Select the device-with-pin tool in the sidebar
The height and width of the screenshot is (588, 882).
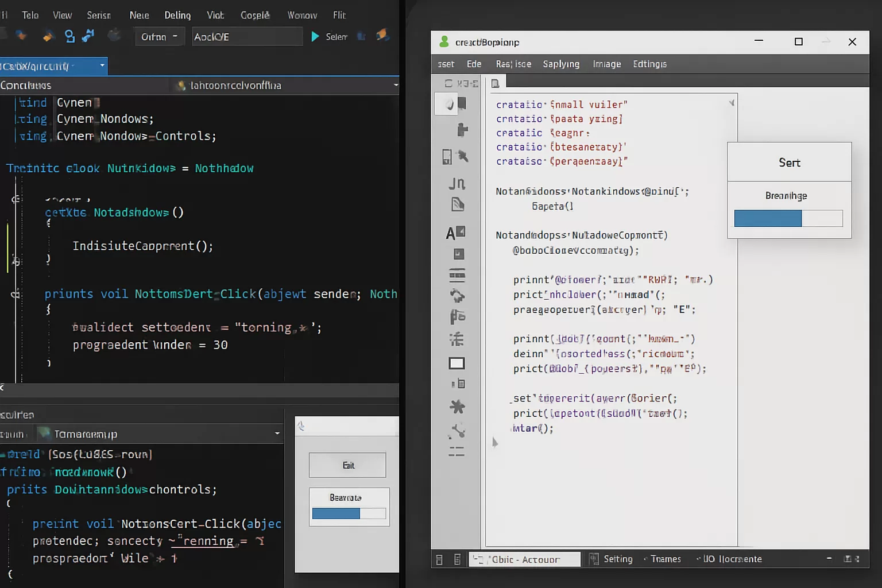tap(455, 156)
